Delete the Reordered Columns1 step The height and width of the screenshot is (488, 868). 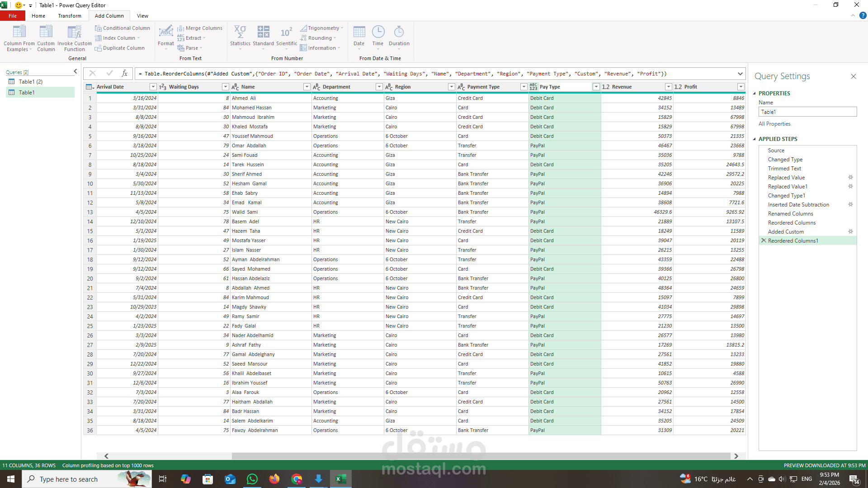[764, 240]
